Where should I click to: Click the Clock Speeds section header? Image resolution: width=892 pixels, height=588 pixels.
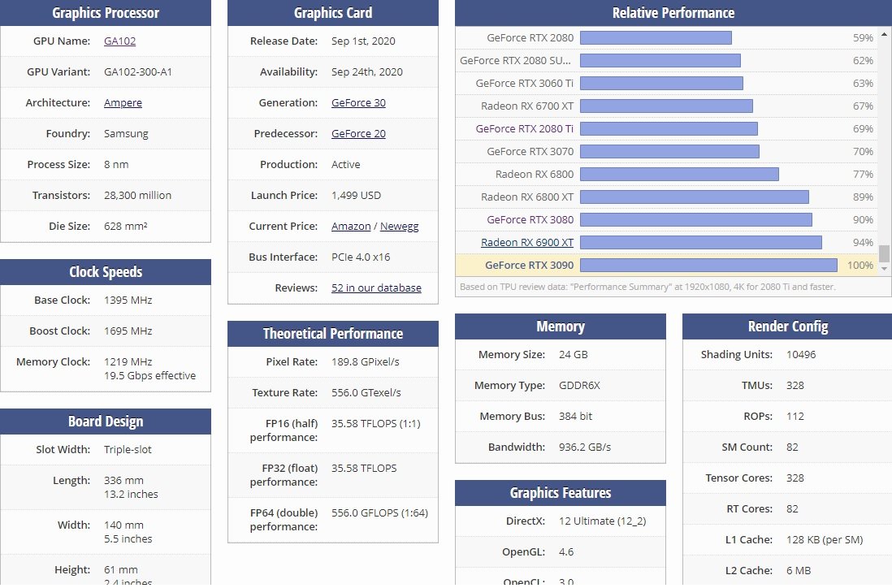106,272
